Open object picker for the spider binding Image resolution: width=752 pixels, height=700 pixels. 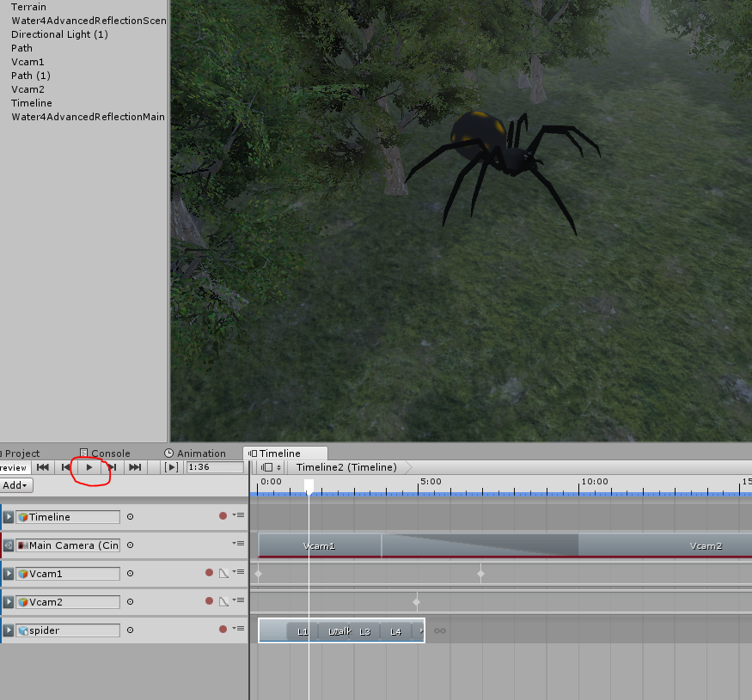coord(130,630)
